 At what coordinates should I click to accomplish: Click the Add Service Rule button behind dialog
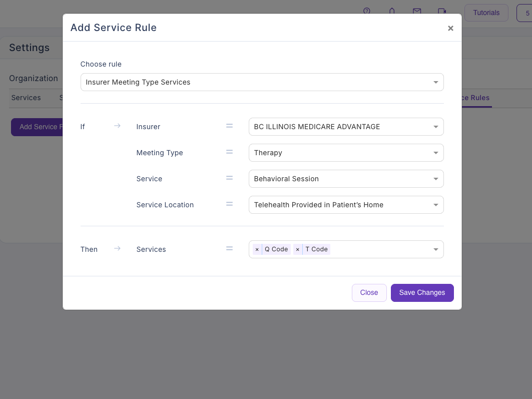(x=38, y=127)
